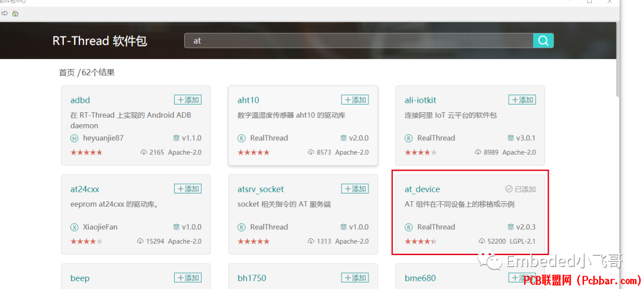This screenshot has width=644, height=289.
Task: Click the search magnifier button
Action: click(x=543, y=41)
